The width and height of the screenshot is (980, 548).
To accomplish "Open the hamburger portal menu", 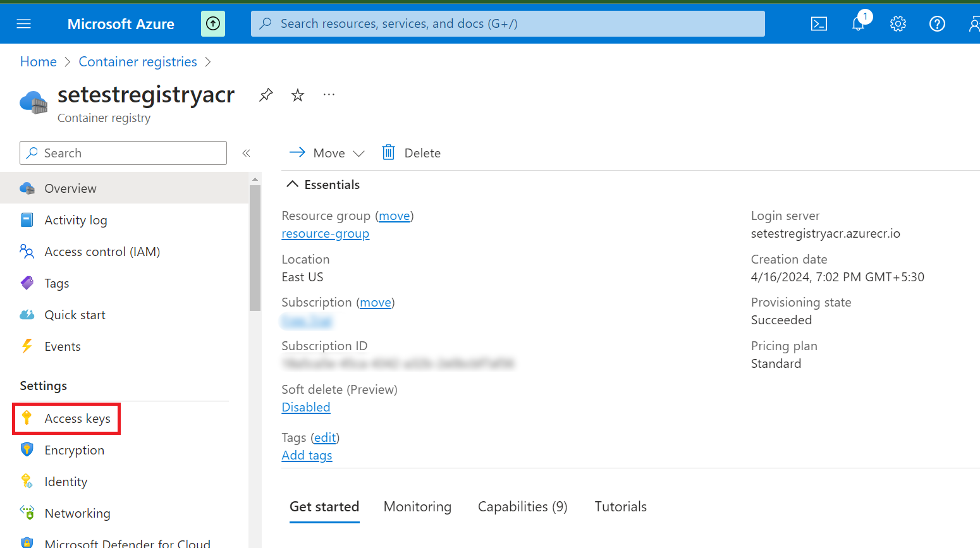I will [x=23, y=24].
